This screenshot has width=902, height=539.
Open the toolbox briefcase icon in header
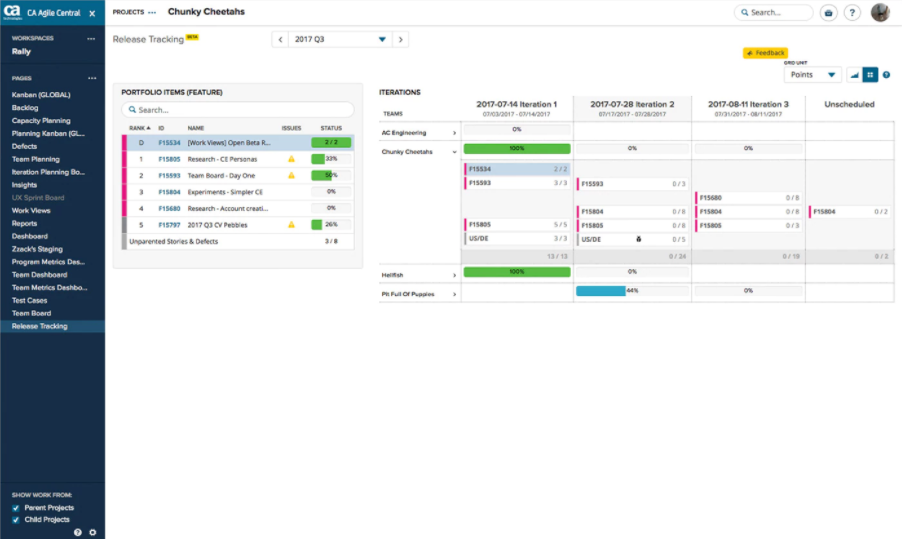tap(828, 13)
